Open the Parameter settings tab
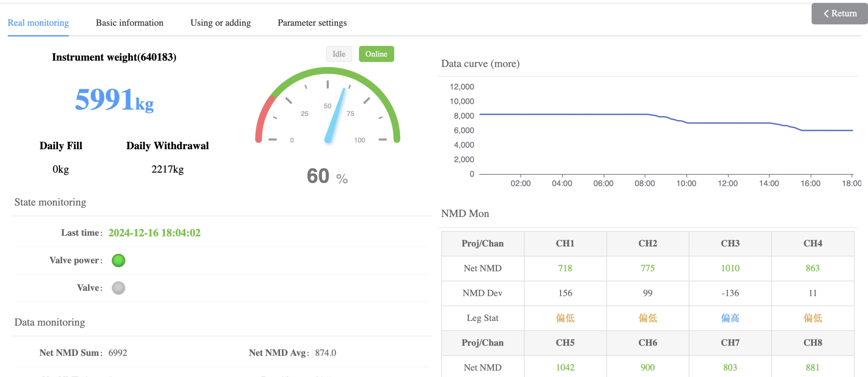Image resolution: width=868 pixels, height=377 pixels. (x=312, y=23)
